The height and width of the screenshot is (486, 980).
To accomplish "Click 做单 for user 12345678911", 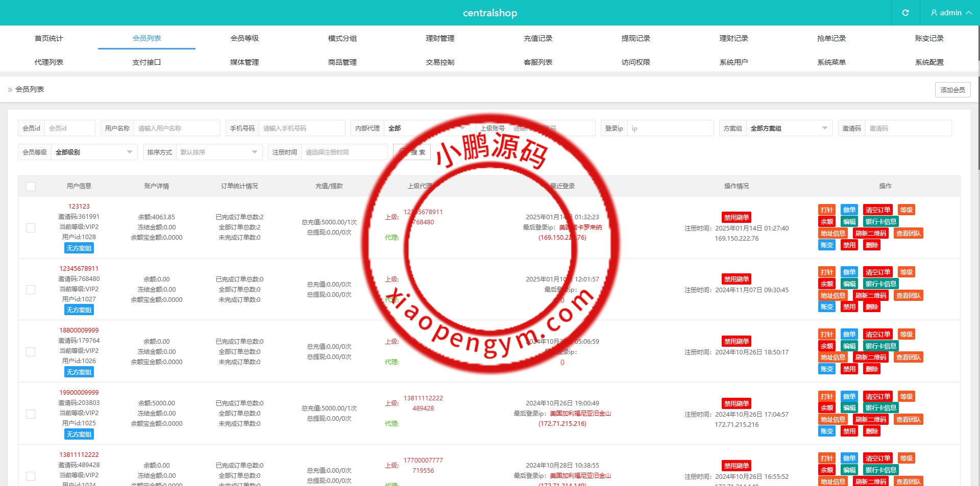I will [849, 272].
